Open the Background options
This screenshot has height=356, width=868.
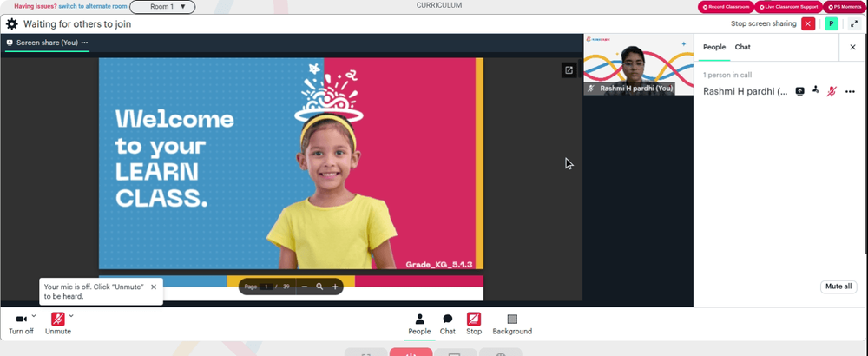coord(512,325)
